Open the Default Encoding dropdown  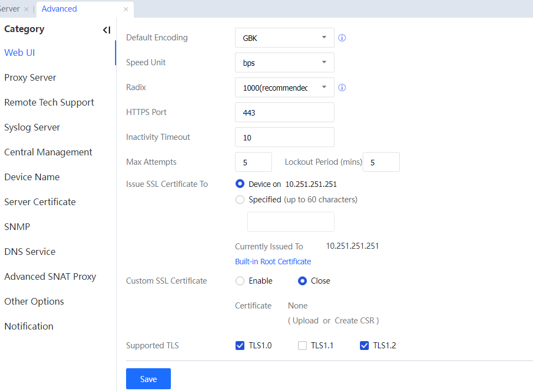click(284, 38)
